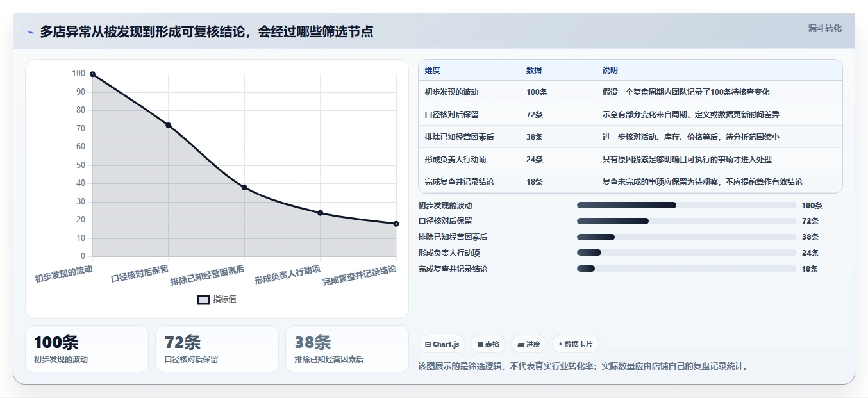The height and width of the screenshot is (398, 868).
Task: Click the 数据 column header
Action: point(534,70)
